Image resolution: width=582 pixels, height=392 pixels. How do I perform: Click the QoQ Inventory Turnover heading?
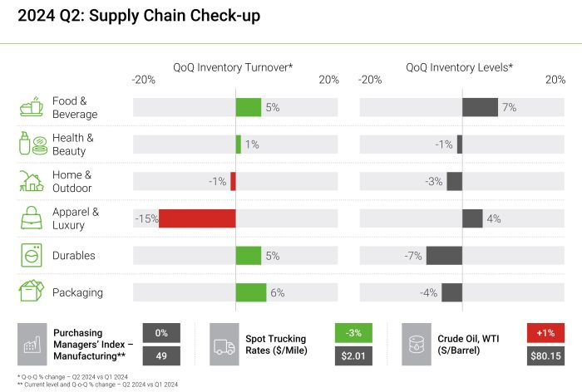tap(233, 67)
